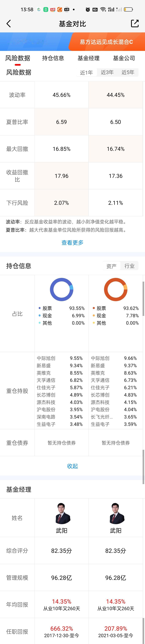Tap the blue asset donut chart
This screenshot has width=145, height=644.
(x=62, y=289)
